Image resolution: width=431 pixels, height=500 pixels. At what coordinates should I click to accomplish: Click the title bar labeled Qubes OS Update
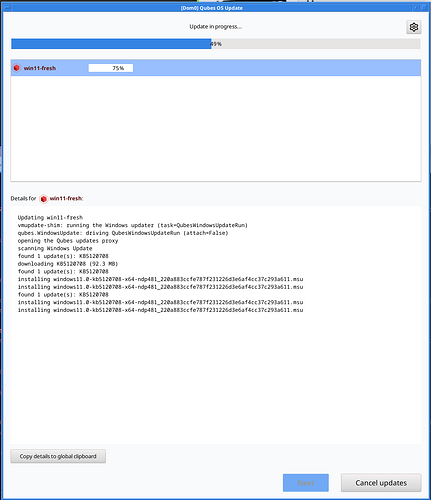point(212,8)
